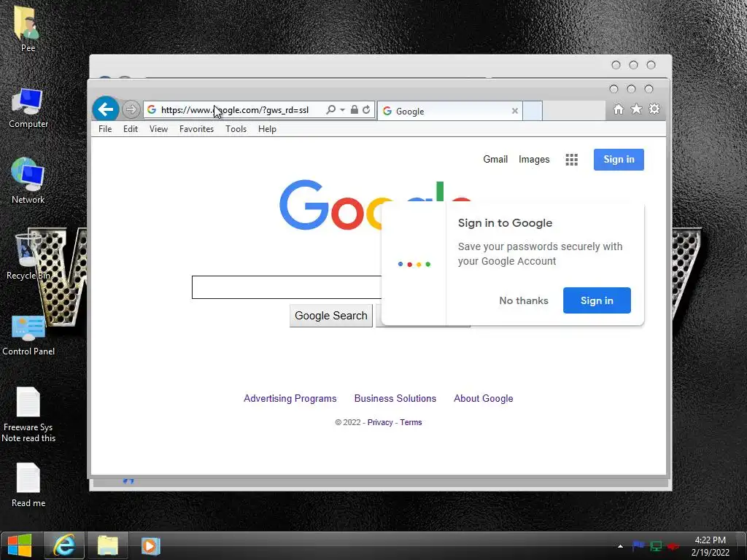747x560 pixels.
Task: Open the File menu
Action: 105,129
